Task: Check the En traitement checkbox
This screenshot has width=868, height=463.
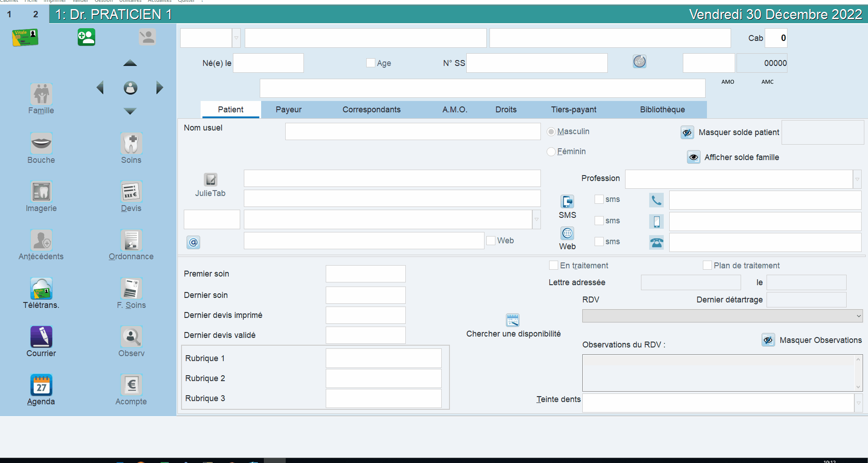Action: (554, 265)
